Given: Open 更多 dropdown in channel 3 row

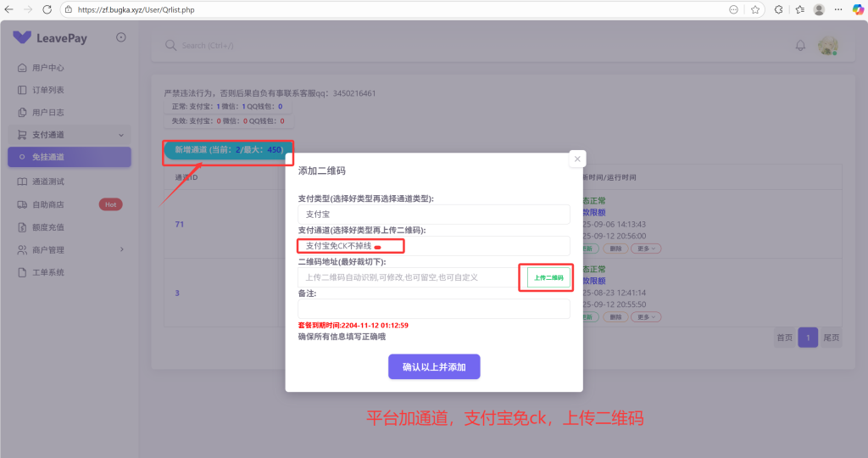Looking at the screenshot, I should pos(646,317).
